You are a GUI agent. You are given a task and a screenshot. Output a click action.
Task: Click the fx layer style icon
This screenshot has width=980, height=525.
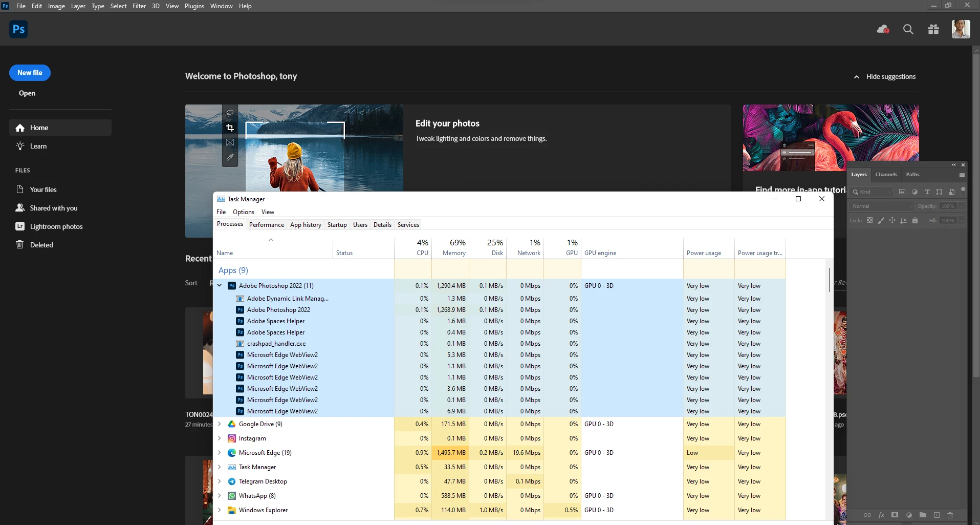pyautogui.click(x=881, y=515)
